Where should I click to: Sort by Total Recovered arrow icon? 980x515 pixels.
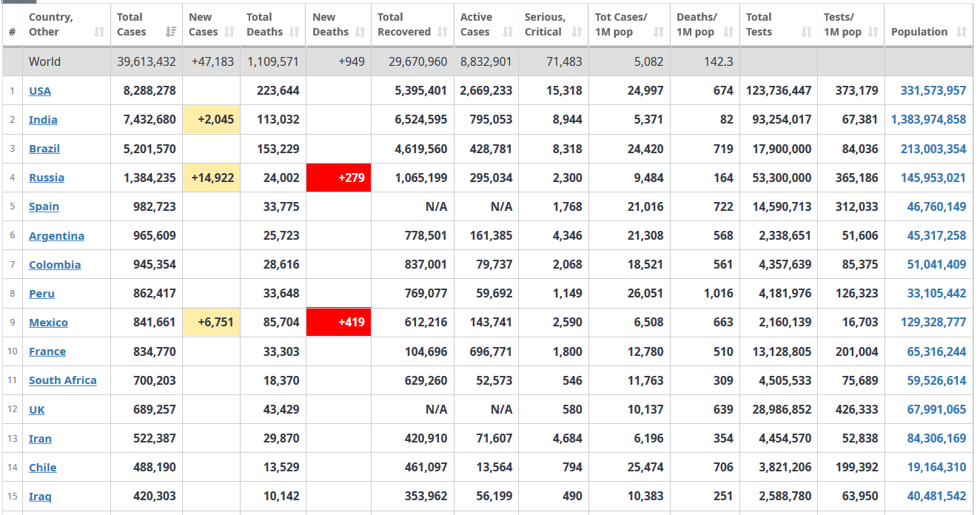(x=443, y=32)
